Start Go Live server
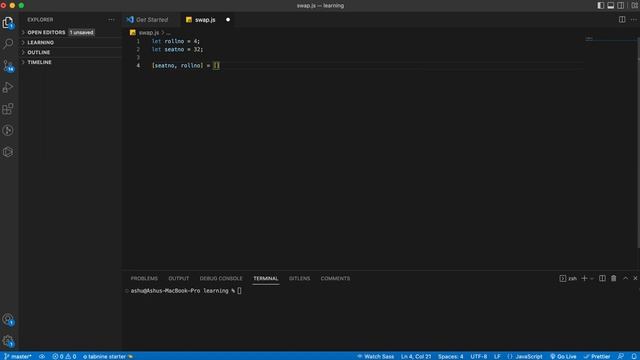Image resolution: width=640 pixels, height=360 pixels. (563, 356)
